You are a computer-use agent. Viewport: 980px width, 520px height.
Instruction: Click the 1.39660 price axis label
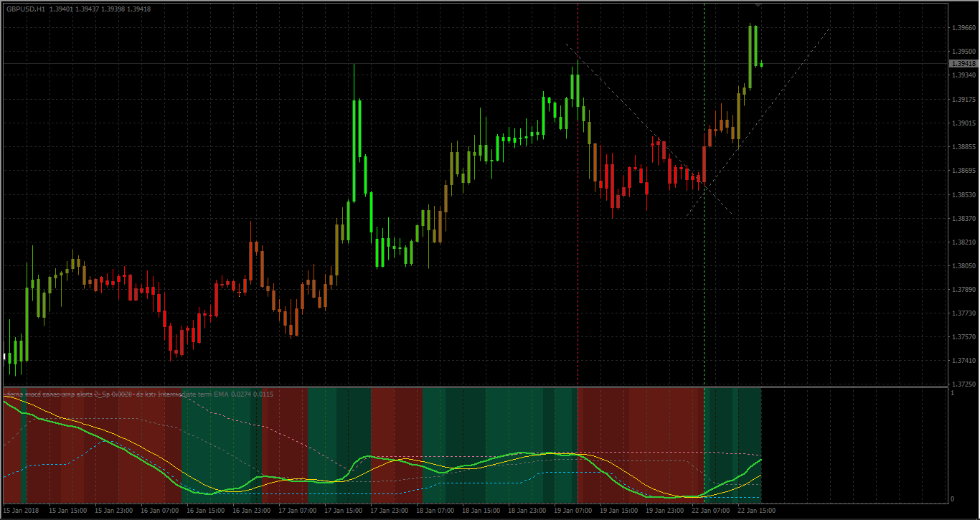[963, 28]
